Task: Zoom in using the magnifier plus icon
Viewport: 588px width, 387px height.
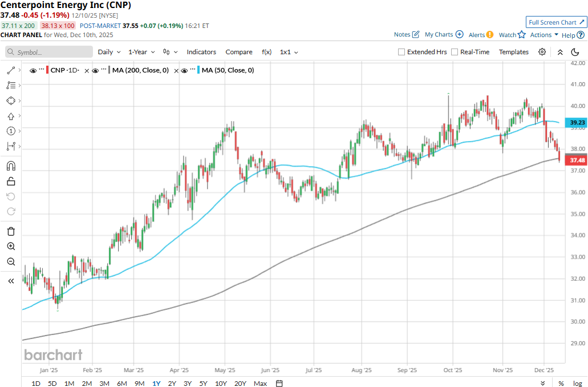Action: click(11, 247)
